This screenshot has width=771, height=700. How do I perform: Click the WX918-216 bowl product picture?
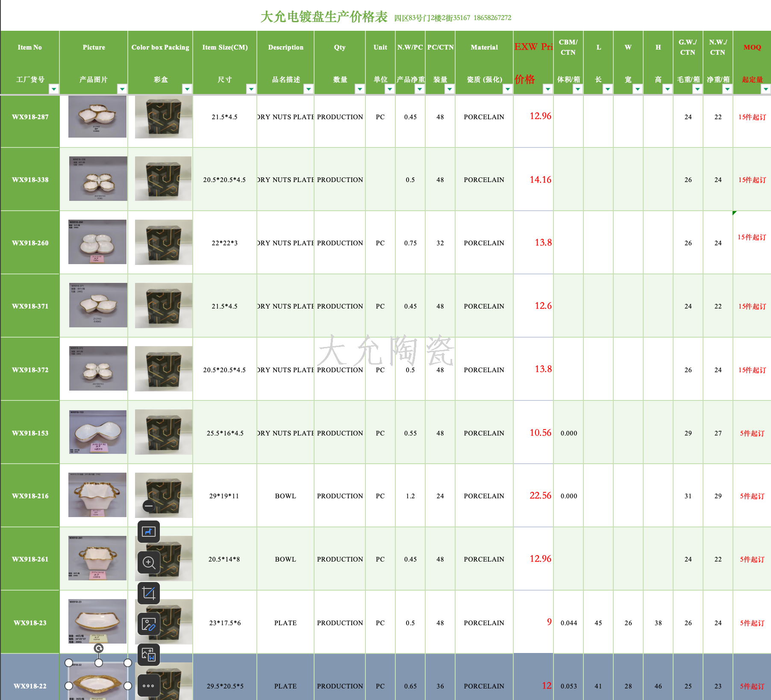[97, 495]
